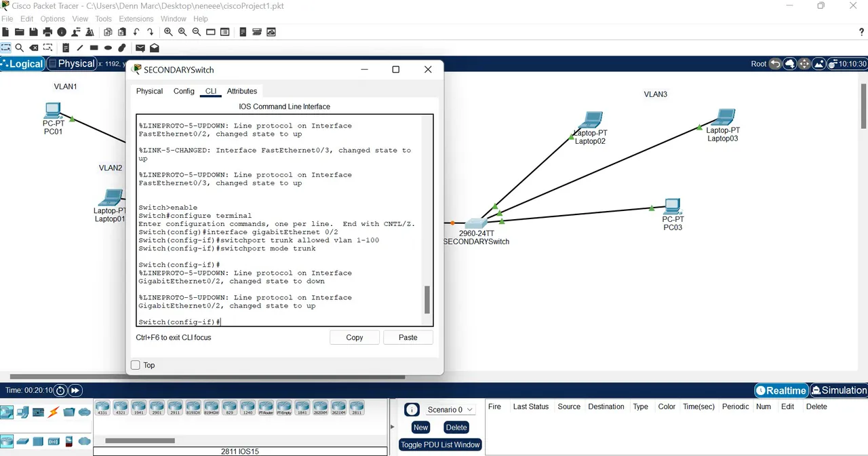Screen dimensions: 868x456
Task: Click the Zoom Out magnifier icon
Action: click(197, 32)
